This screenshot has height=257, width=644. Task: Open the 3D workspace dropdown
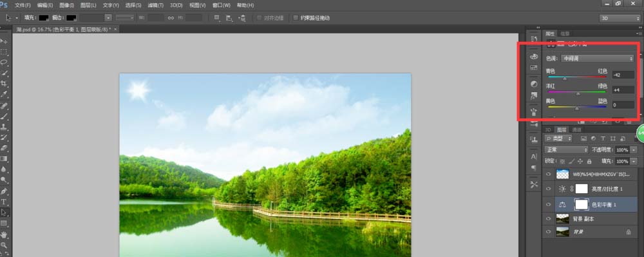click(x=620, y=18)
